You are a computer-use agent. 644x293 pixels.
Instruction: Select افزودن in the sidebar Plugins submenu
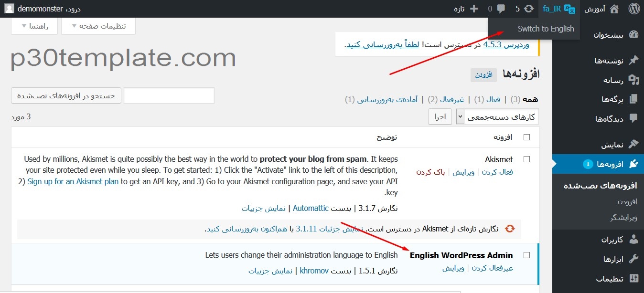click(628, 202)
